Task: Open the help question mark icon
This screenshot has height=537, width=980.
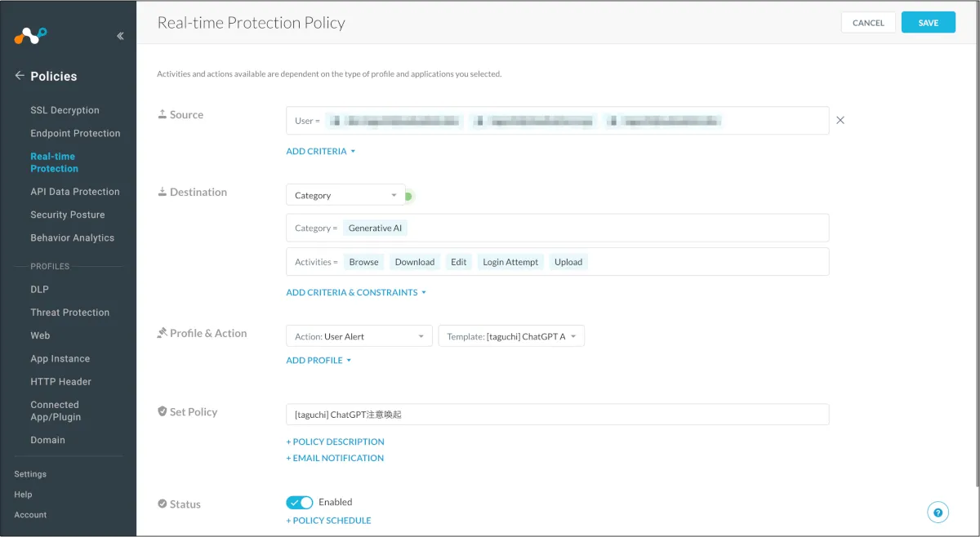Action: click(938, 513)
